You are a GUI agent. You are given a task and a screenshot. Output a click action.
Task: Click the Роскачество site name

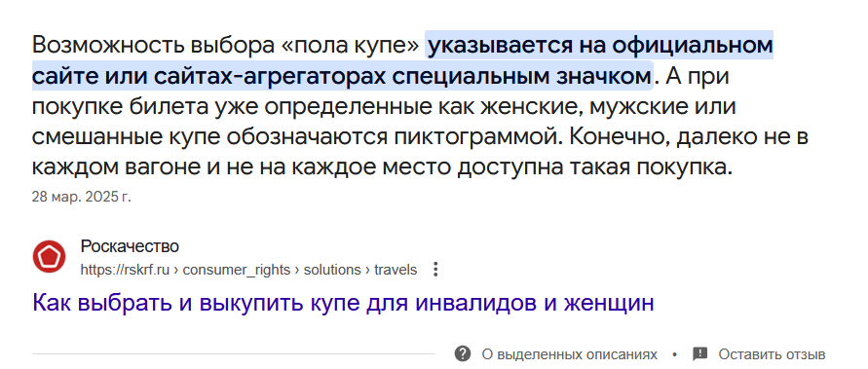(x=131, y=246)
